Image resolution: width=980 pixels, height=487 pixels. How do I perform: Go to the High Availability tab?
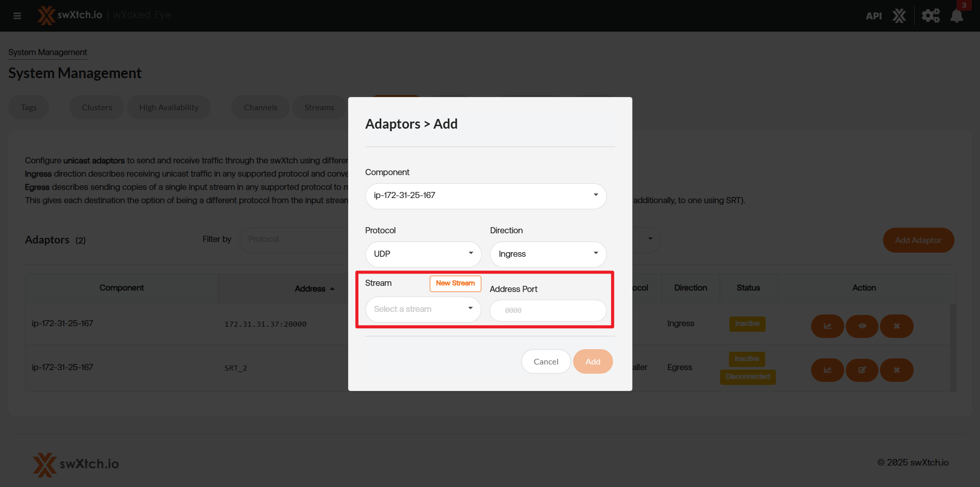point(168,108)
